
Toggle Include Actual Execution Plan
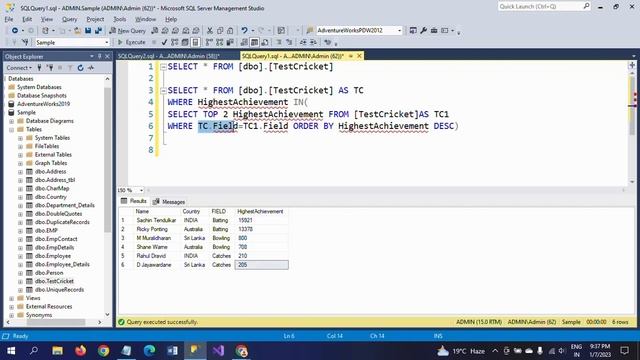coord(209,42)
